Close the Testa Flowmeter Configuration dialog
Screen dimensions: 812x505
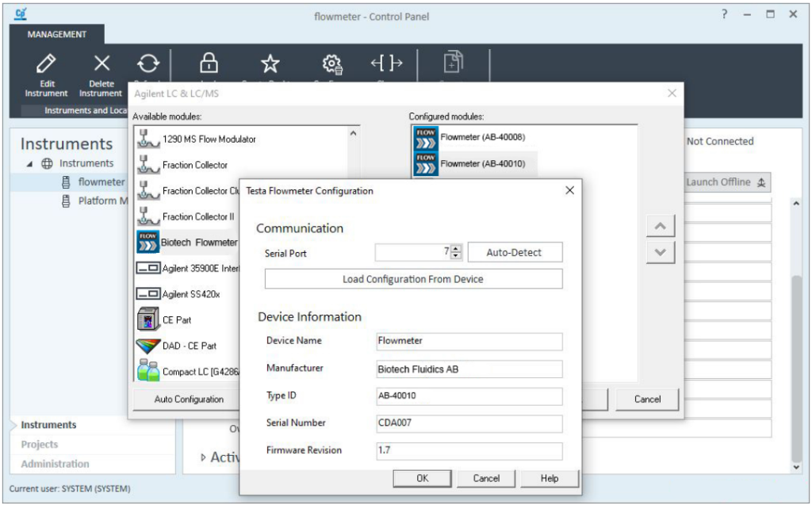[x=569, y=190]
